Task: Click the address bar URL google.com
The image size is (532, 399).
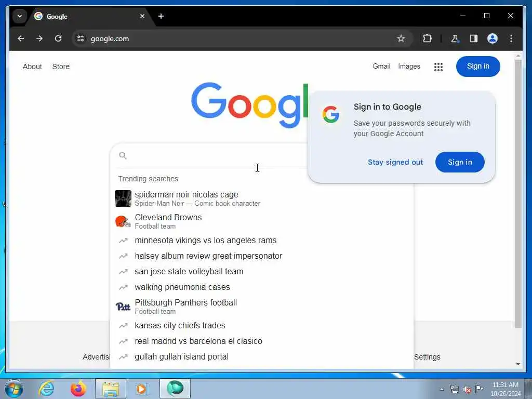Action: (110, 38)
